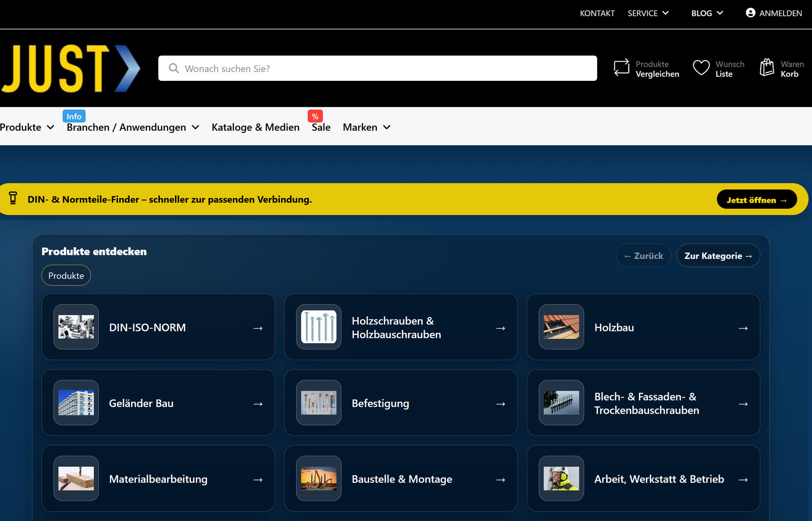
Task: Click arrow on Baustelle & Montage card
Action: 501,480
